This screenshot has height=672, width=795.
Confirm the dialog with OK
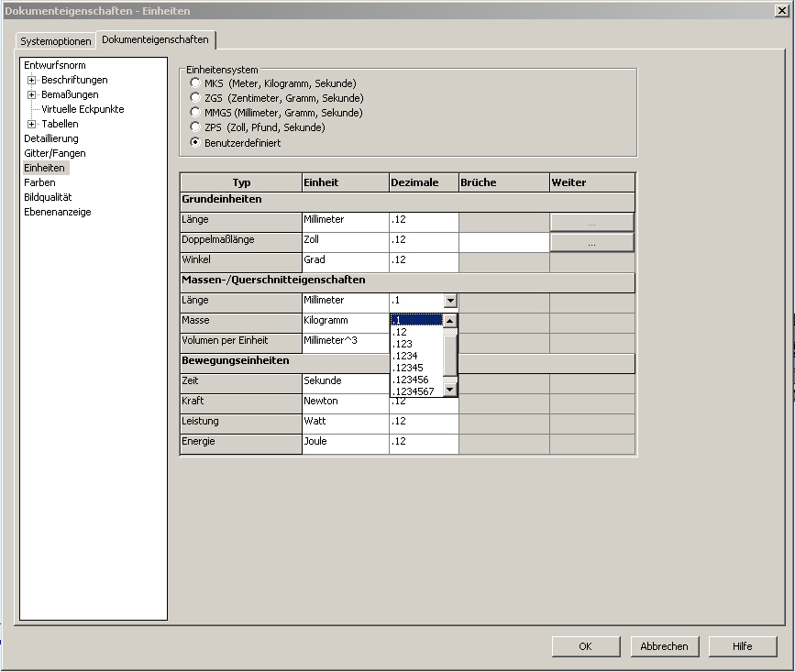pyautogui.click(x=586, y=646)
